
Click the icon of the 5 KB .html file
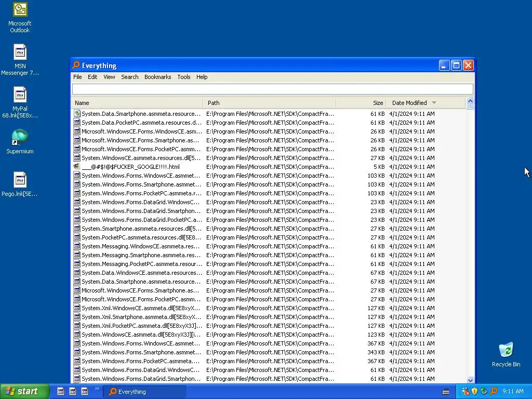coord(77,167)
